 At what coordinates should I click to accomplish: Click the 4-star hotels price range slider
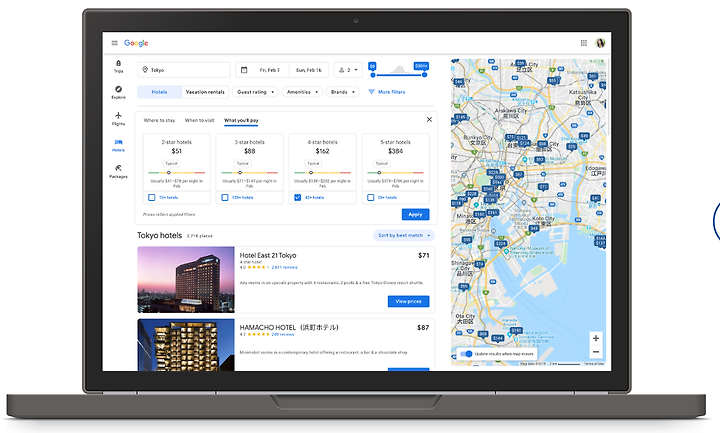click(322, 173)
